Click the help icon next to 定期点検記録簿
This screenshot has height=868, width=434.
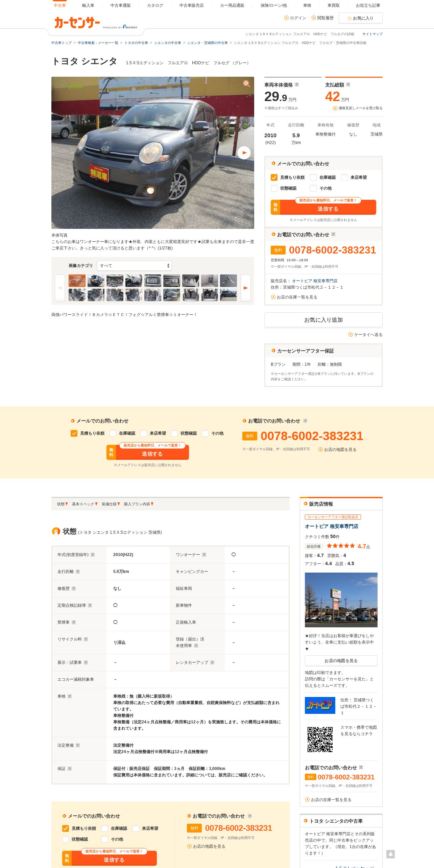[90, 605]
